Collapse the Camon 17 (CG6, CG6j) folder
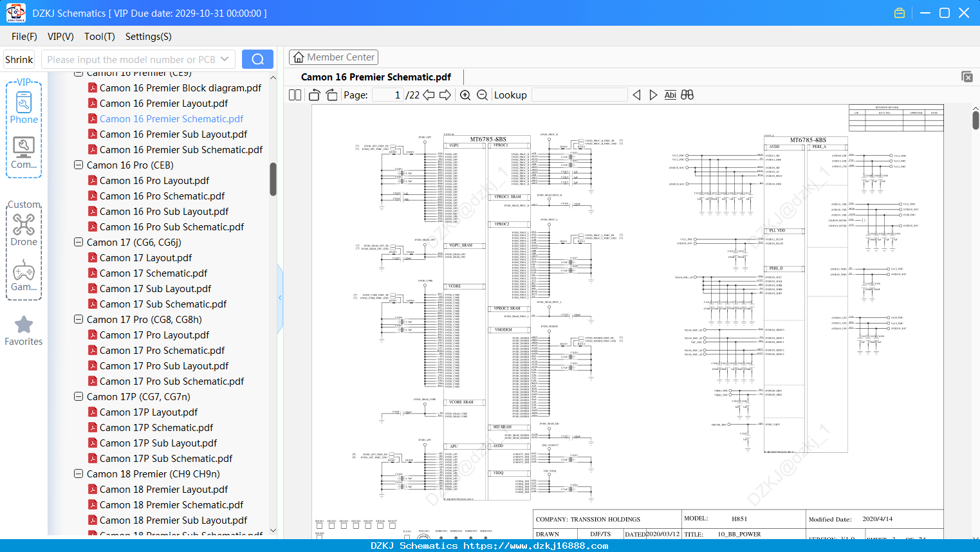Screen dimensions: 980x552 79,242
